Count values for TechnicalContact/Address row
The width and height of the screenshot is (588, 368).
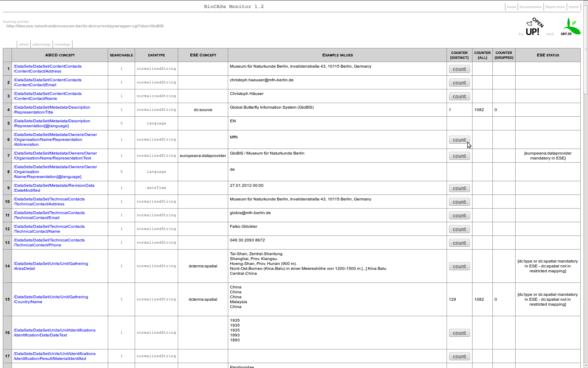pos(460,202)
